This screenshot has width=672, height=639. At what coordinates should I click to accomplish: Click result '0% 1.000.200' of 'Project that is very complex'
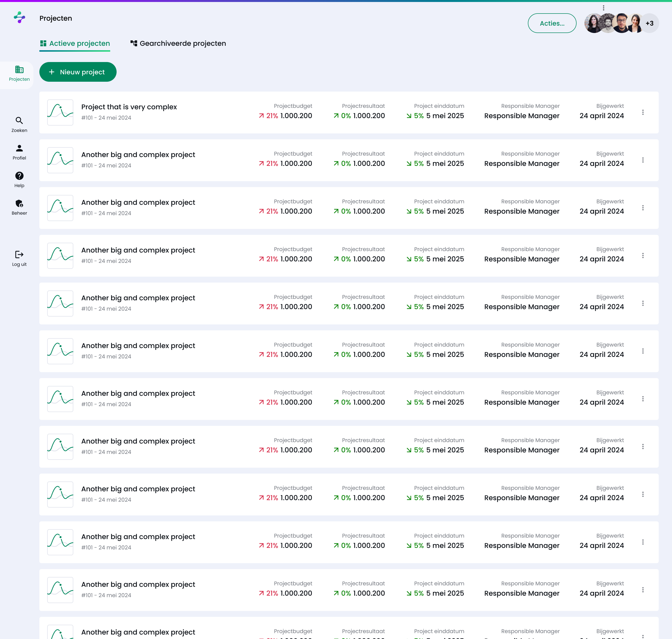(x=359, y=116)
